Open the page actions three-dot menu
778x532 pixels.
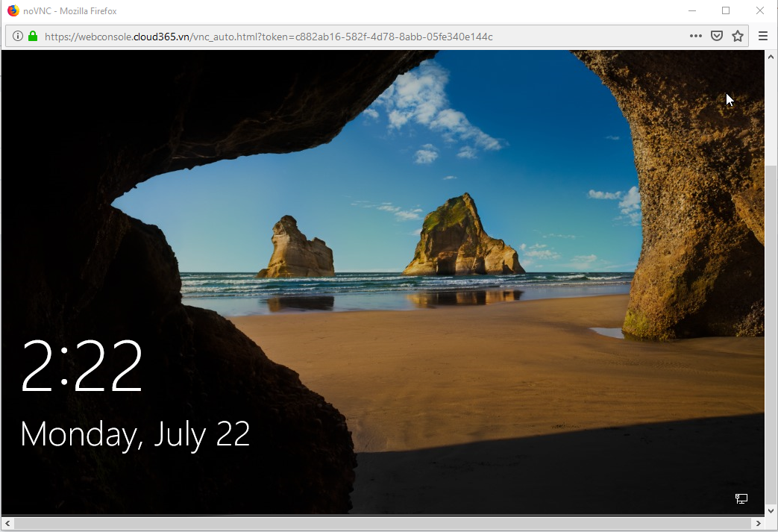tap(696, 36)
